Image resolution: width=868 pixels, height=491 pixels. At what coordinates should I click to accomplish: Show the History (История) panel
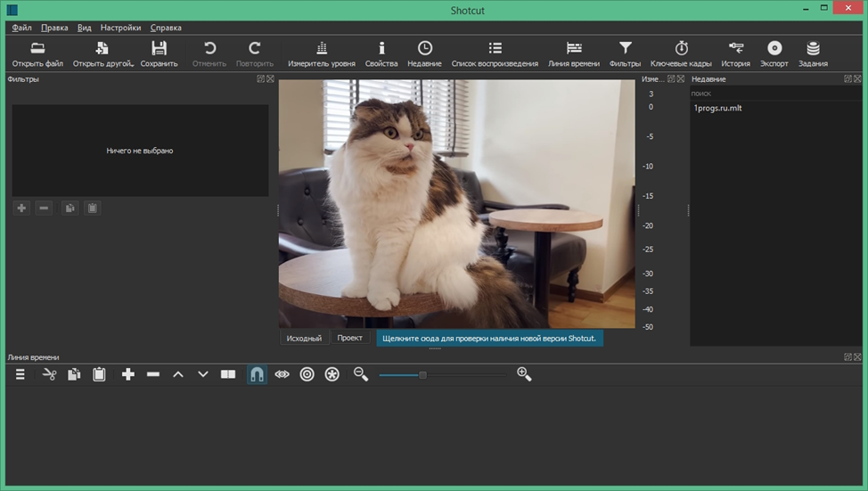click(x=735, y=53)
